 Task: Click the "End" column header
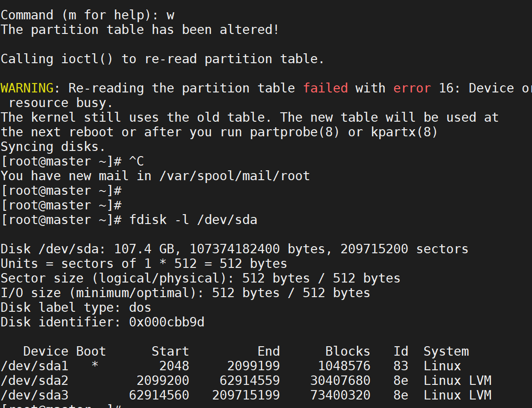[269, 351]
